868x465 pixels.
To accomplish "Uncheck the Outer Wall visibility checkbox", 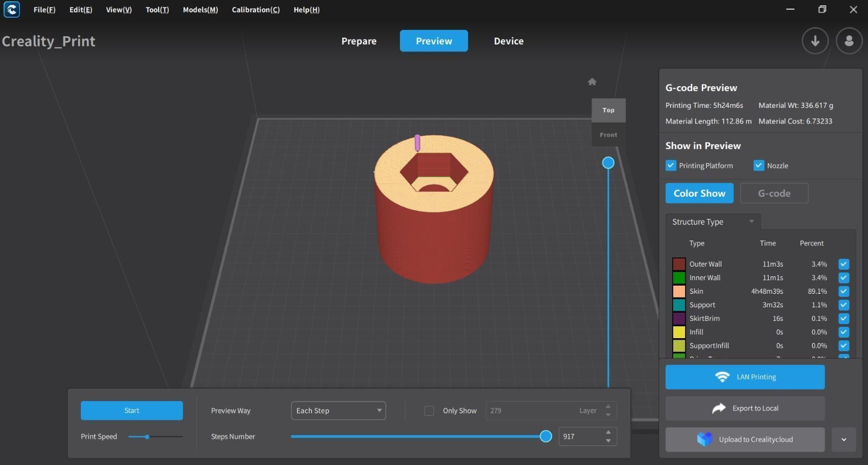I will (x=844, y=264).
